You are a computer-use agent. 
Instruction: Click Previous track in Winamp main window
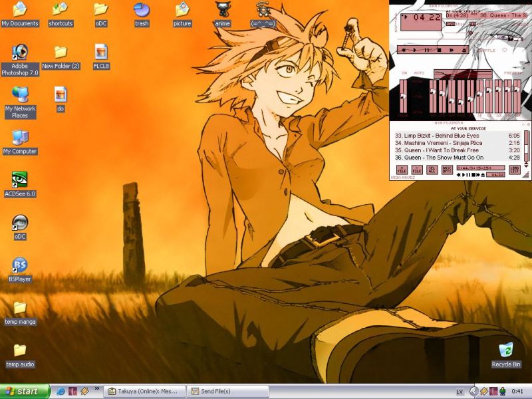click(404, 50)
